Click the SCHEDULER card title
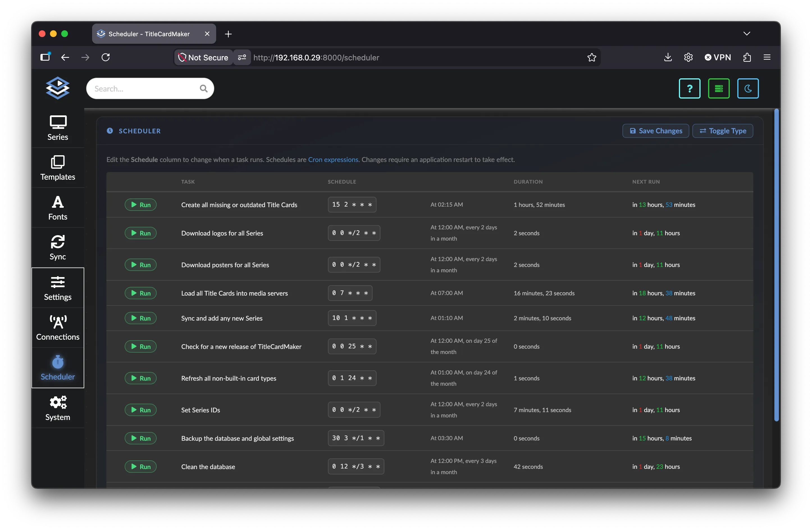 (x=140, y=131)
